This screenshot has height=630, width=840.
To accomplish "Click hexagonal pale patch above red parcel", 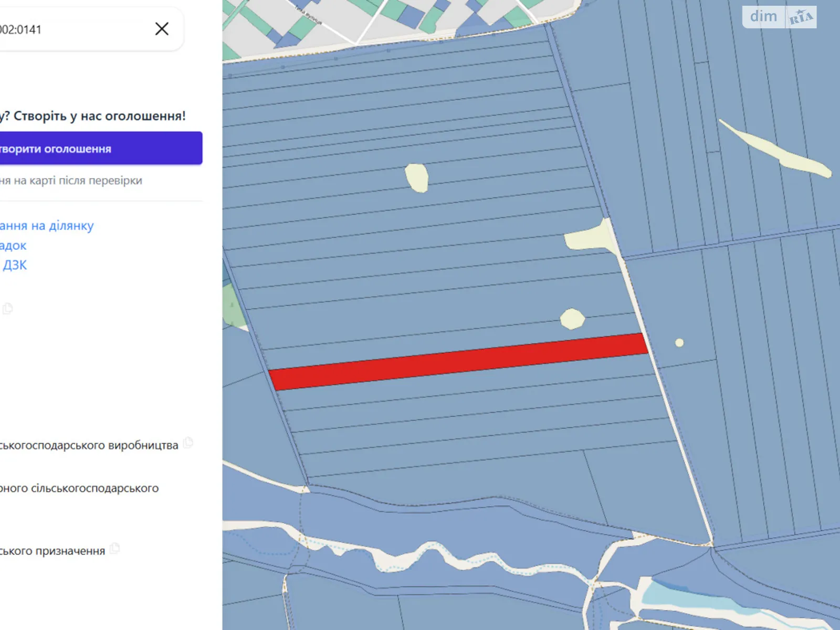I will pos(572,319).
